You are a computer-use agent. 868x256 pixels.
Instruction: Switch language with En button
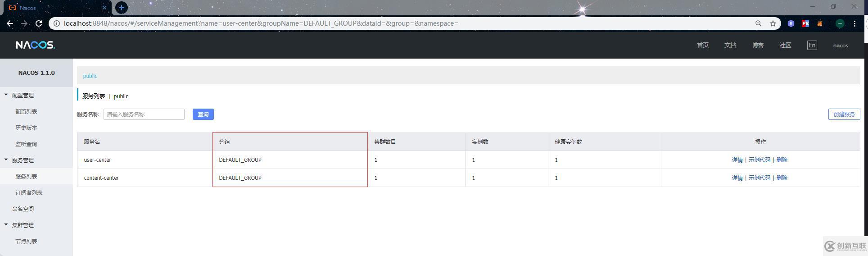click(812, 45)
